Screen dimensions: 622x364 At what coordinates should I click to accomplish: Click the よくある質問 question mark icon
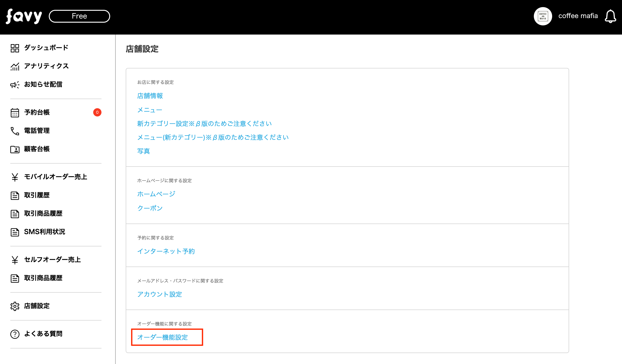pos(15,334)
